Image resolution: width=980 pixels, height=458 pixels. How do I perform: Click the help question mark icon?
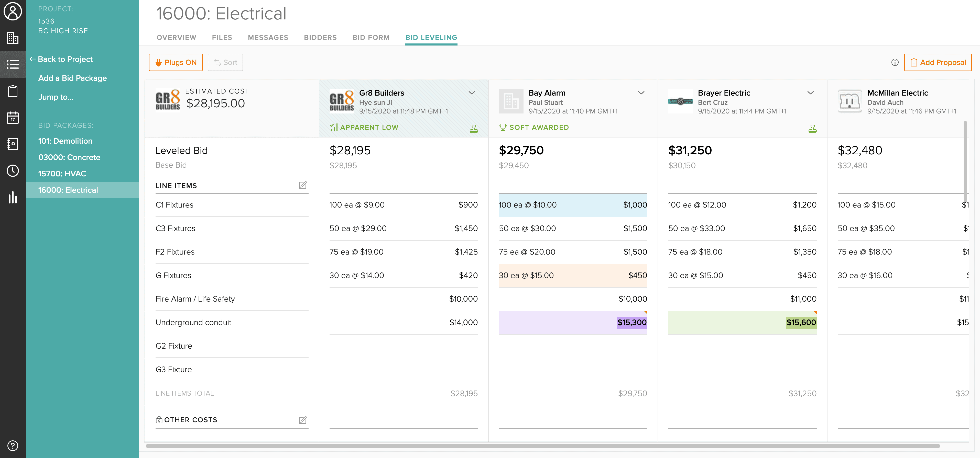(13, 445)
